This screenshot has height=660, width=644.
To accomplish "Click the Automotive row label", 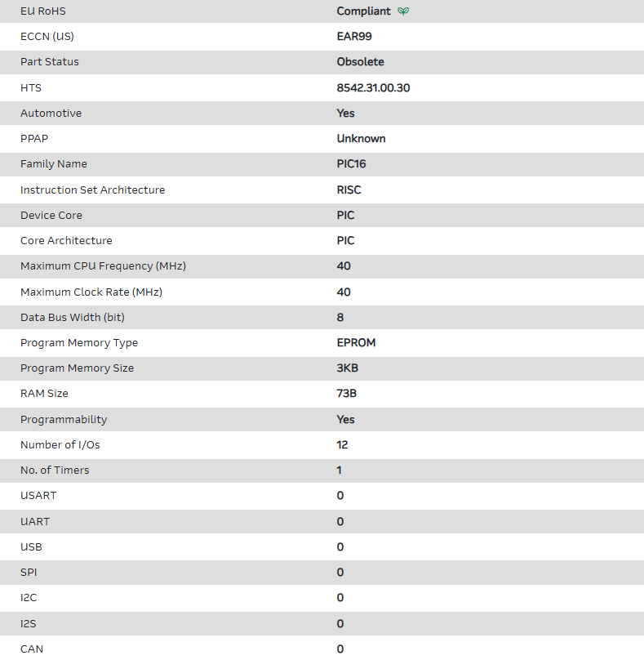I will 51,114.
